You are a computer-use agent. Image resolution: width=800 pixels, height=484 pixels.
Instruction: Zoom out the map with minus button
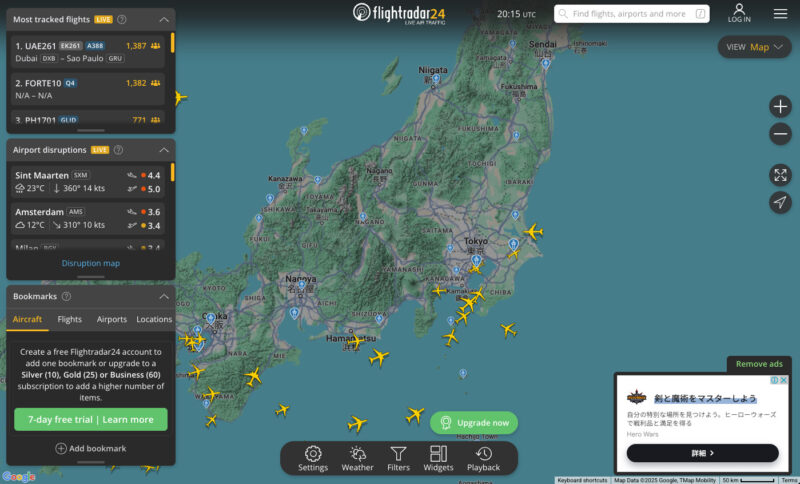pyautogui.click(x=780, y=134)
